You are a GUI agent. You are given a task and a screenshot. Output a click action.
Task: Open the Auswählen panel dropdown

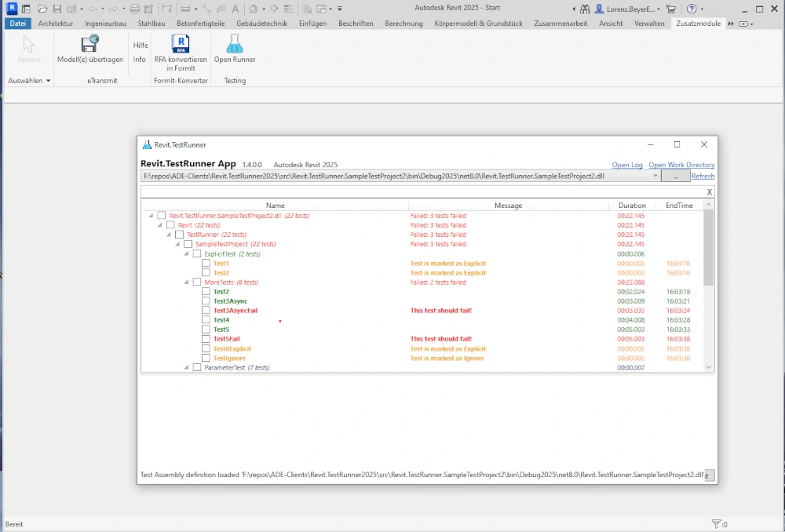tap(49, 81)
